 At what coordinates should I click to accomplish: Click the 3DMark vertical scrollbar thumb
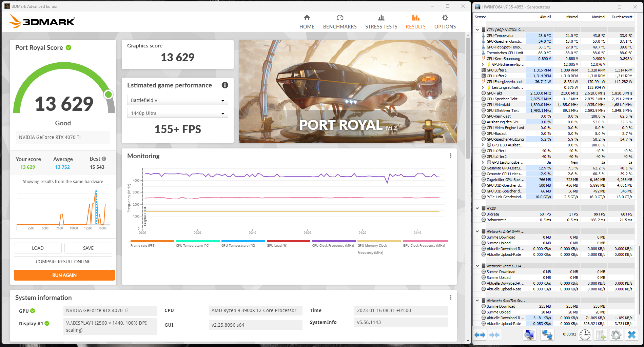(x=468, y=98)
